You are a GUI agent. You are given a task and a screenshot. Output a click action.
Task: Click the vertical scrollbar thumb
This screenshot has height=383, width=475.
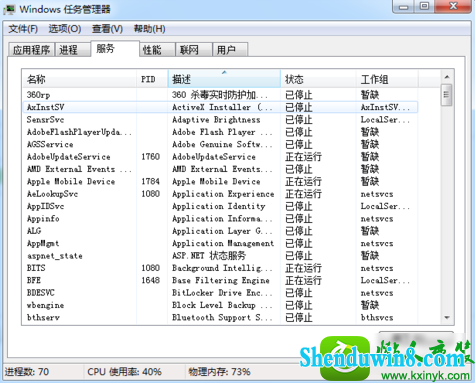tap(446, 95)
